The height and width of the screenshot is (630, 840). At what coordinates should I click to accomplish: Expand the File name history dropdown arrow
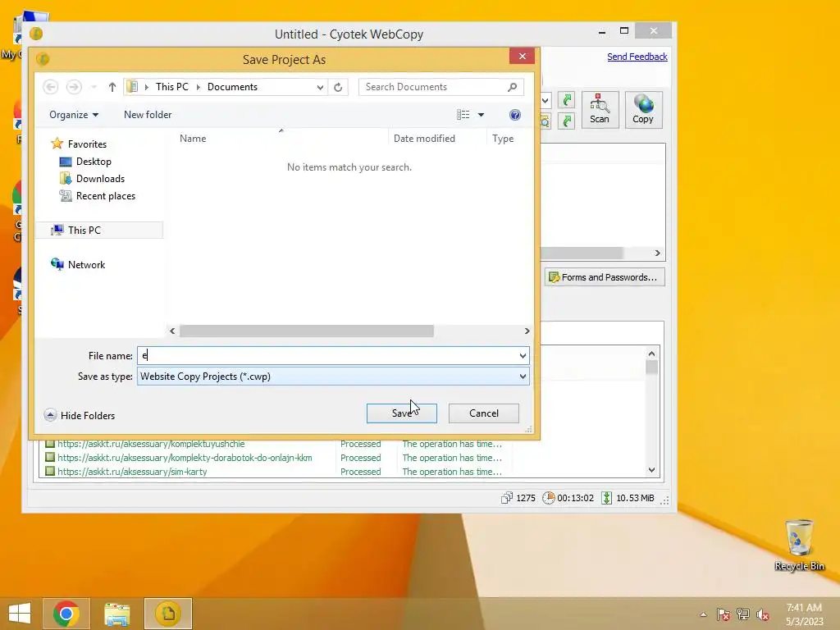click(x=523, y=356)
